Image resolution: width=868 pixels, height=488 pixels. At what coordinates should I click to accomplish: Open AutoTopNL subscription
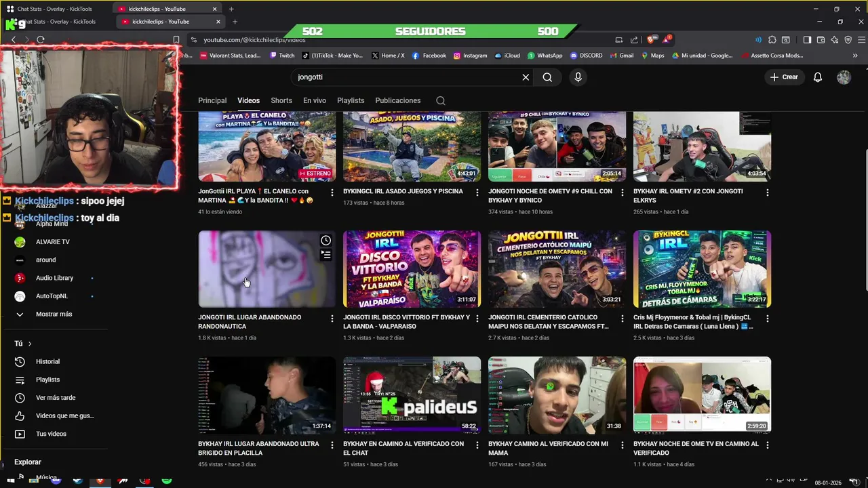click(54, 296)
